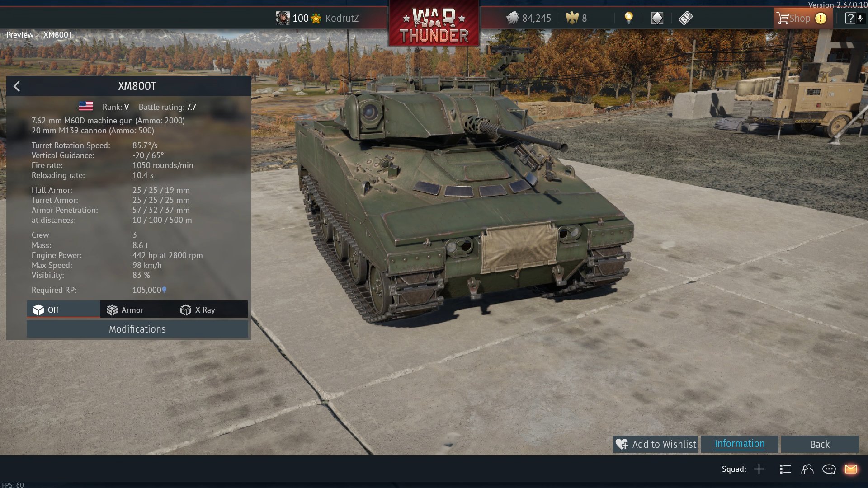The width and height of the screenshot is (868, 488).
Task: Open the Information tab
Action: [740, 444]
